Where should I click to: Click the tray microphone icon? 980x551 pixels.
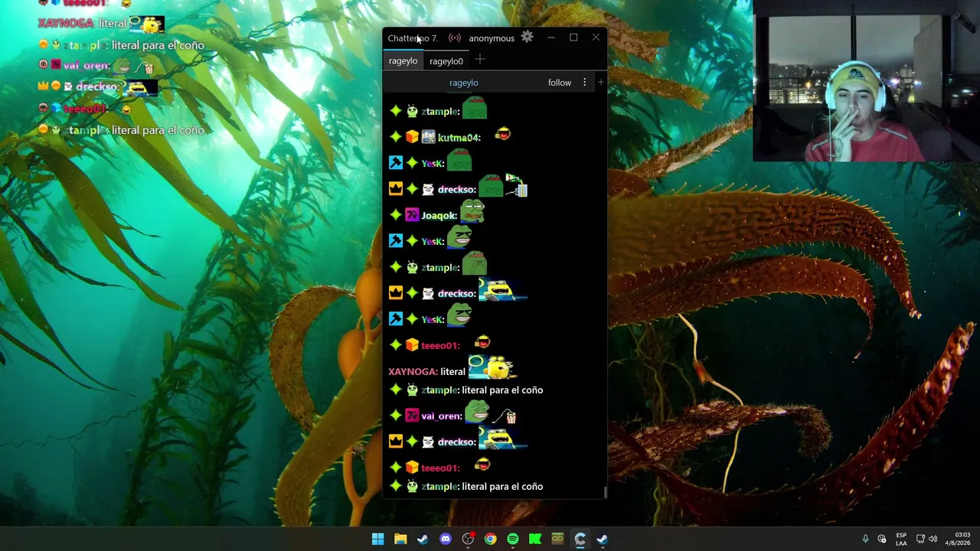[865, 539]
